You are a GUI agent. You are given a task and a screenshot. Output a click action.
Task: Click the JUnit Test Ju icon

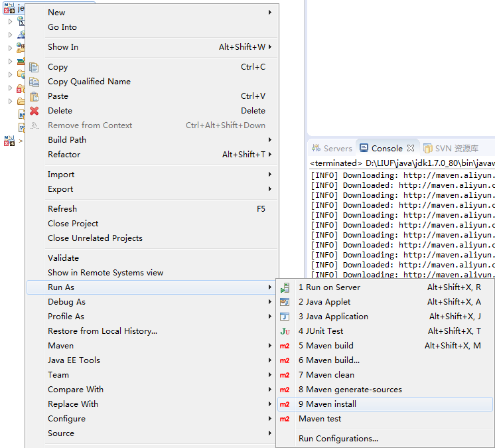(285, 331)
